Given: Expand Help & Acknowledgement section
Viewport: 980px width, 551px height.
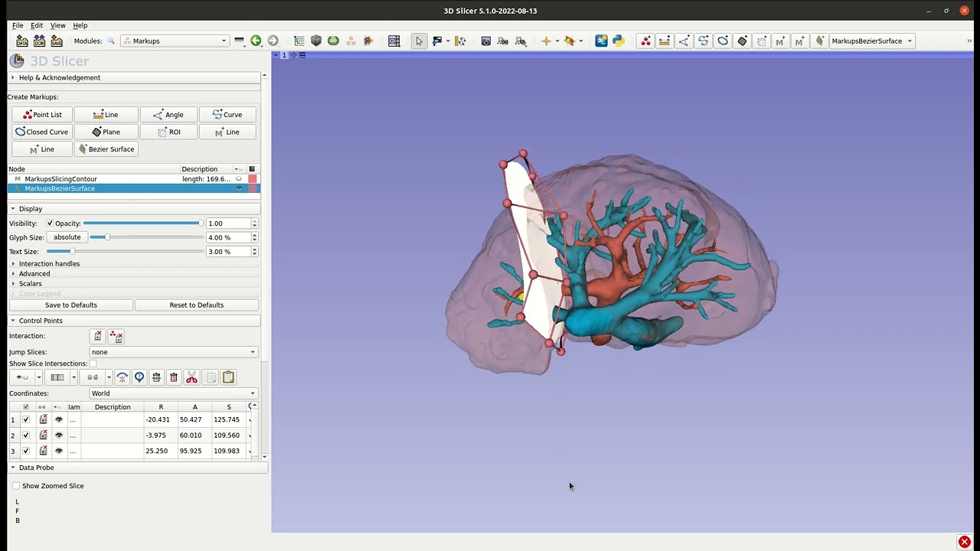Looking at the screenshot, I should pyautogui.click(x=134, y=77).
